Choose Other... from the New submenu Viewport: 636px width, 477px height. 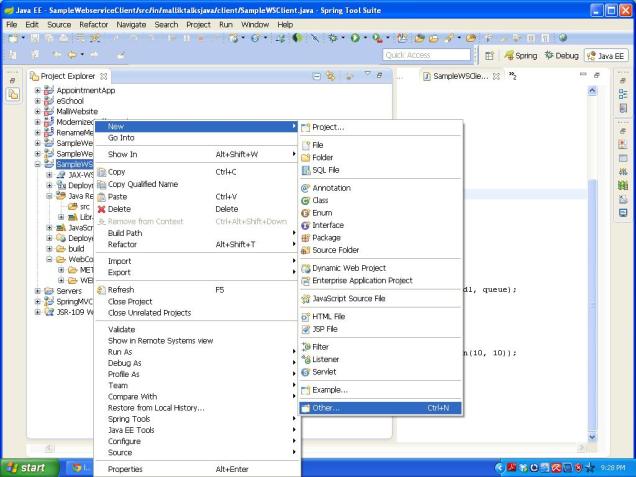[327, 408]
